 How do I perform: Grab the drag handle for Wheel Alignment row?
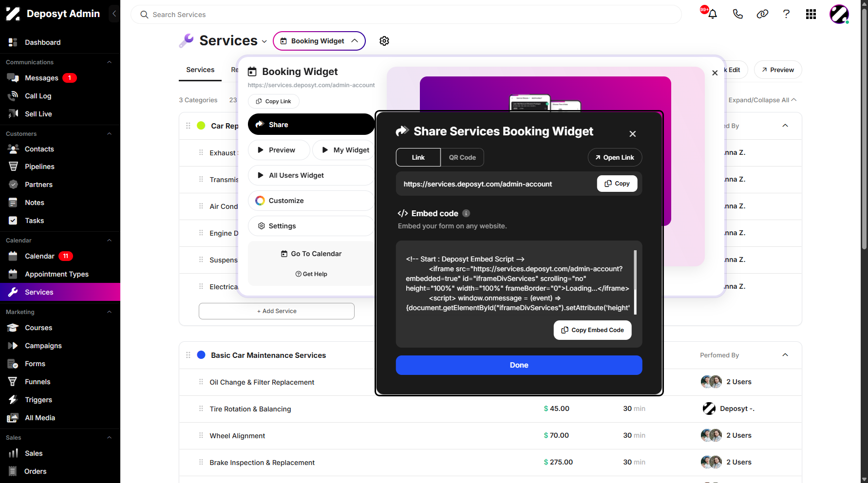(201, 435)
